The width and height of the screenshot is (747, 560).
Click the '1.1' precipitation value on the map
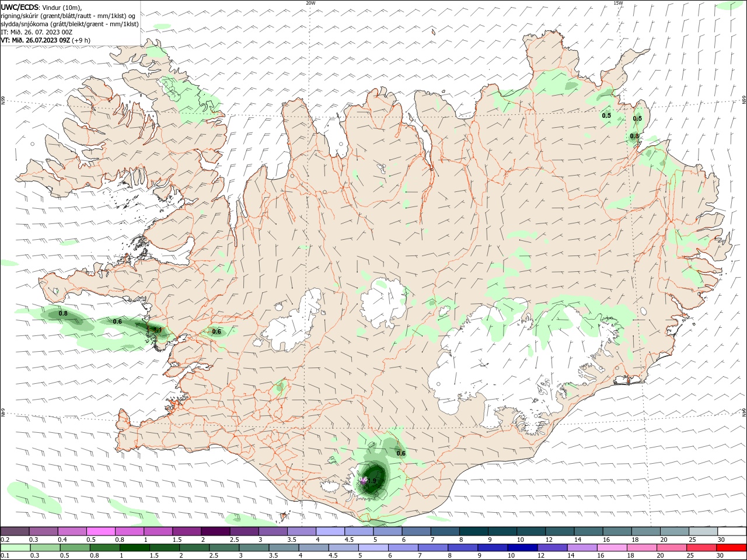click(157, 330)
